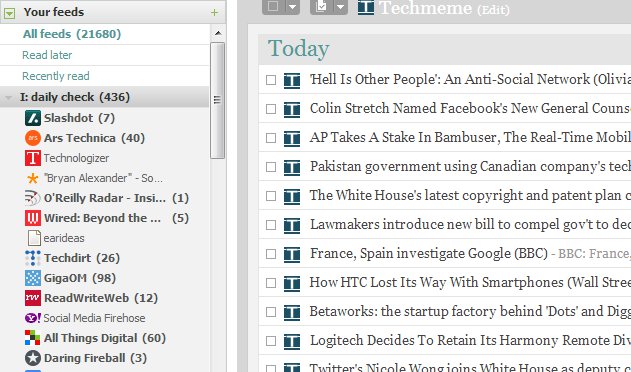This screenshot has width=631, height=372.
Task: Click the Techmeme logo in the header
Action: (366, 7)
